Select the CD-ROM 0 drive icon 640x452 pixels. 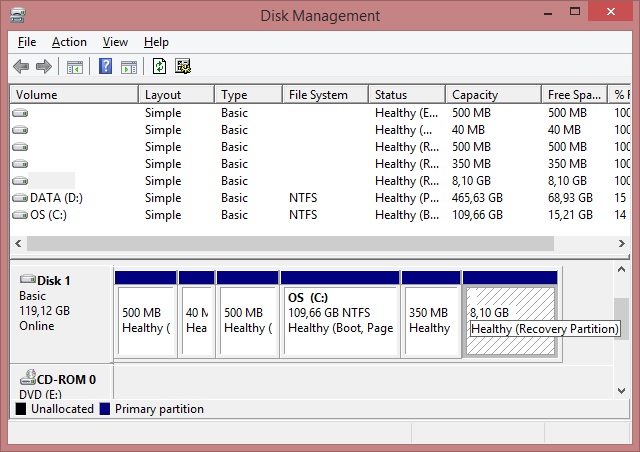pyautogui.click(x=27, y=379)
